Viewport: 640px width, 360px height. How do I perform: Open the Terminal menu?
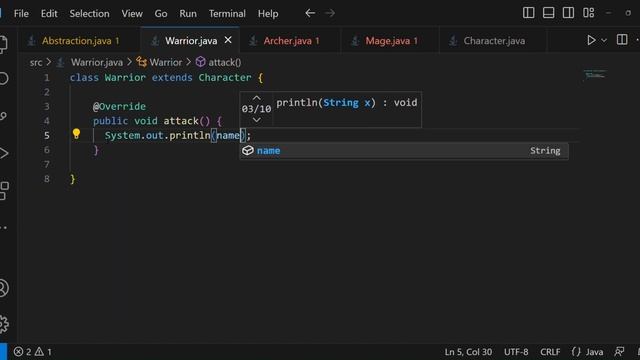pos(227,13)
